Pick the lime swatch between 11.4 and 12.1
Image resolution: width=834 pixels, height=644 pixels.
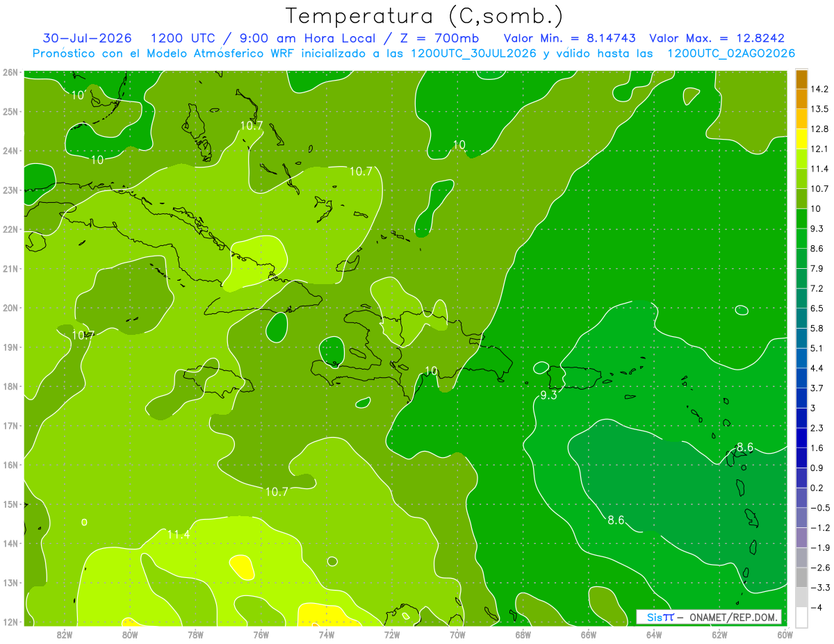coord(801,158)
